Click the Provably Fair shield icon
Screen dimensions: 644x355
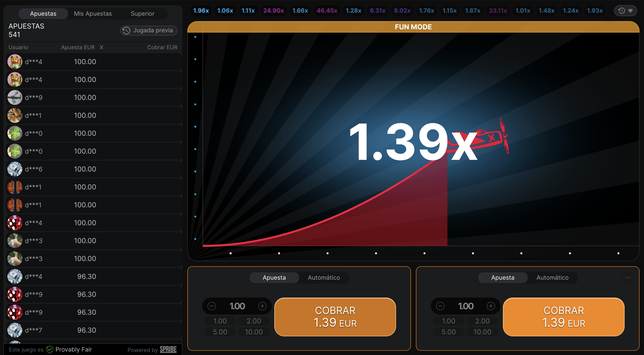pos(50,350)
